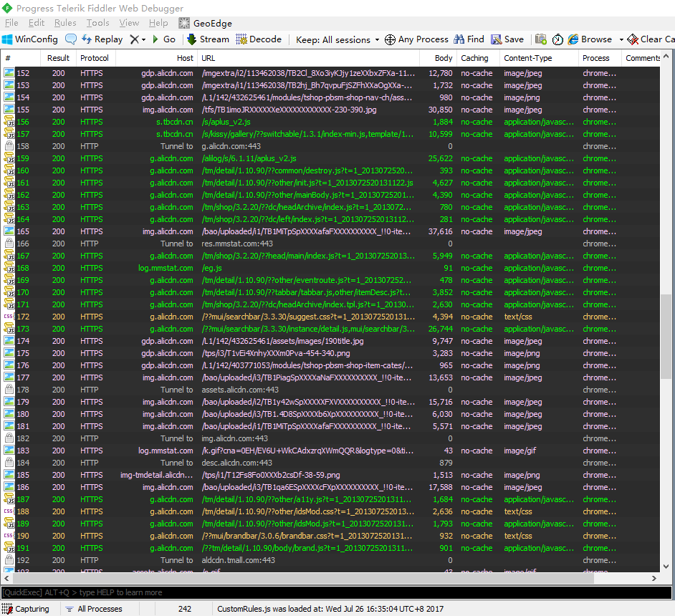Open the Remove sessions dropdown arrow
Screen dimensions: 675x616
[144, 39]
